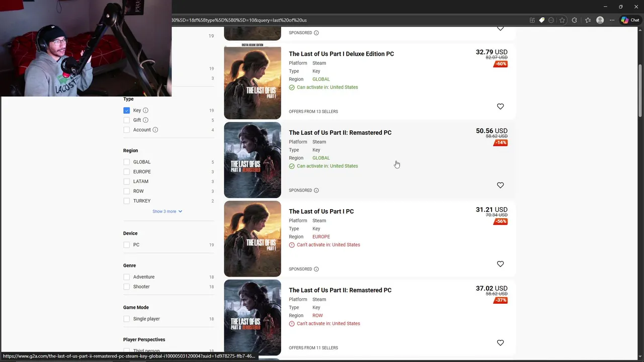The image size is (644, 362).
Task: Check the PC device filter
Action: pyautogui.click(x=126, y=245)
